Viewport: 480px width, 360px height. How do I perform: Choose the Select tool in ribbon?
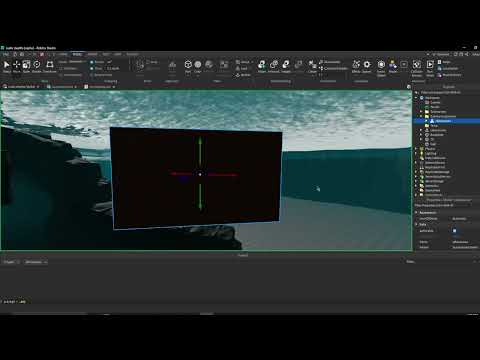point(7,66)
